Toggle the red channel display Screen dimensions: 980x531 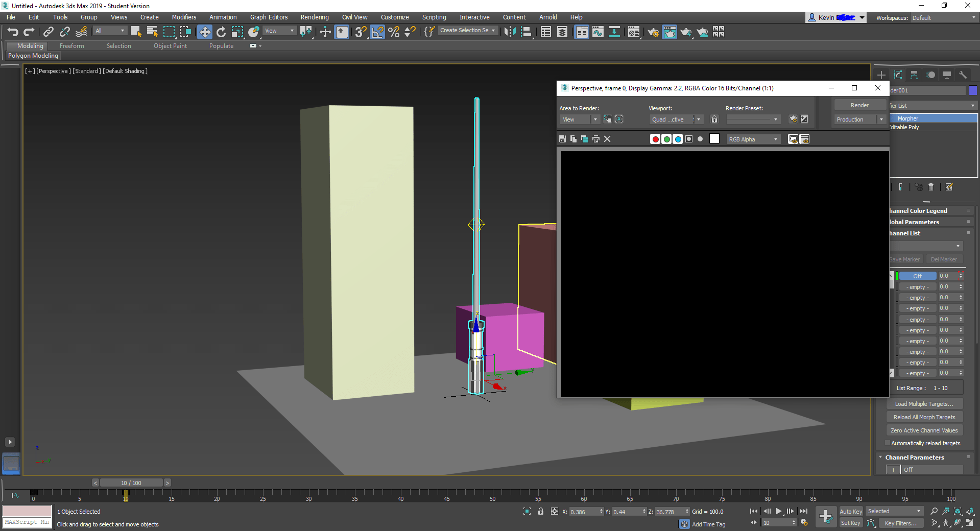(655, 139)
